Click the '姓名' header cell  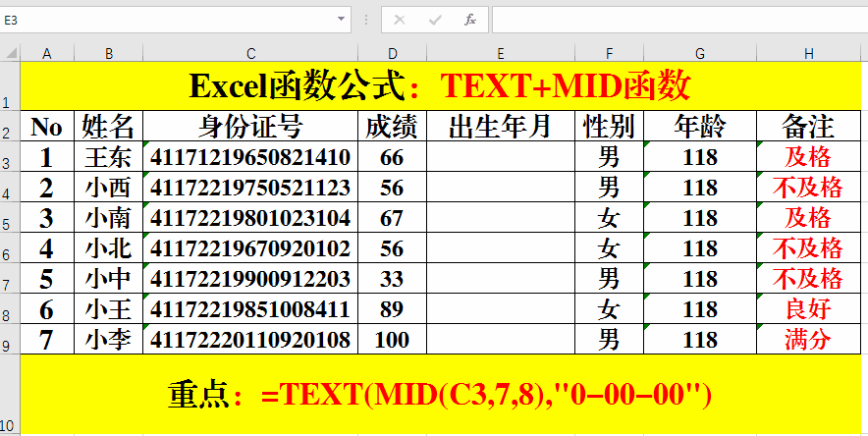[x=108, y=126]
